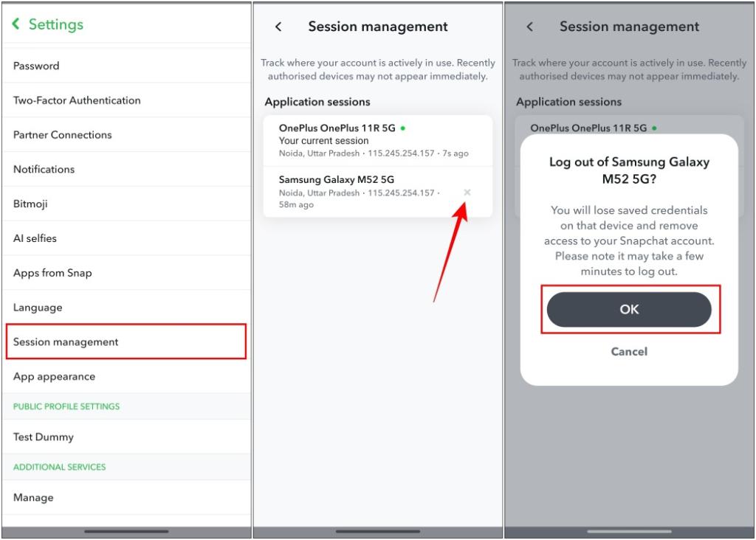The height and width of the screenshot is (540, 756).
Task: Tap back arrow above the logout dialog
Action: [x=529, y=26]
